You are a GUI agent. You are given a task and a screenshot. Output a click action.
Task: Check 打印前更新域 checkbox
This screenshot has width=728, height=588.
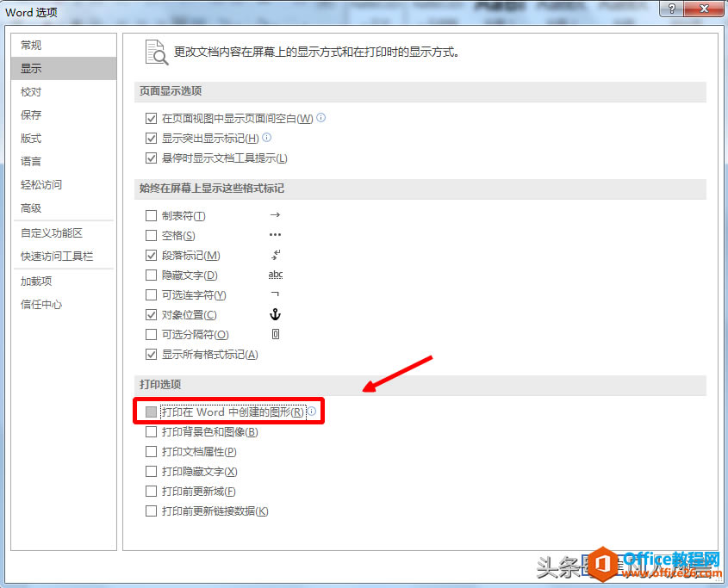tap(151, 491)
